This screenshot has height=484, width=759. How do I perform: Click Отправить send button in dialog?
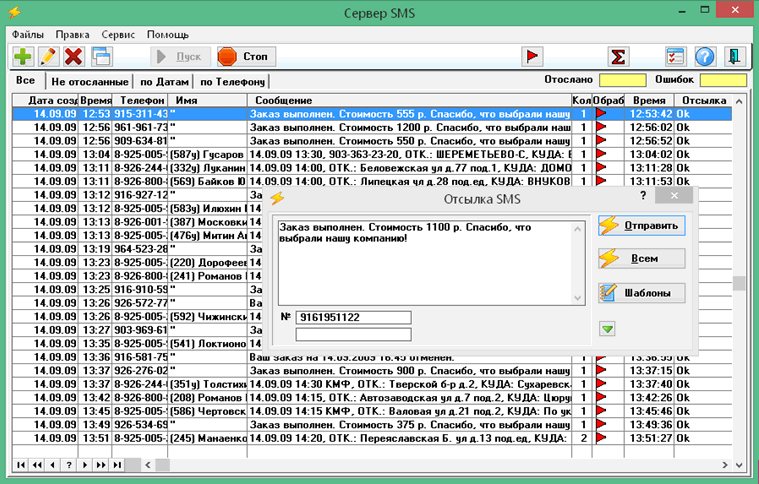[x=641, y=226]
